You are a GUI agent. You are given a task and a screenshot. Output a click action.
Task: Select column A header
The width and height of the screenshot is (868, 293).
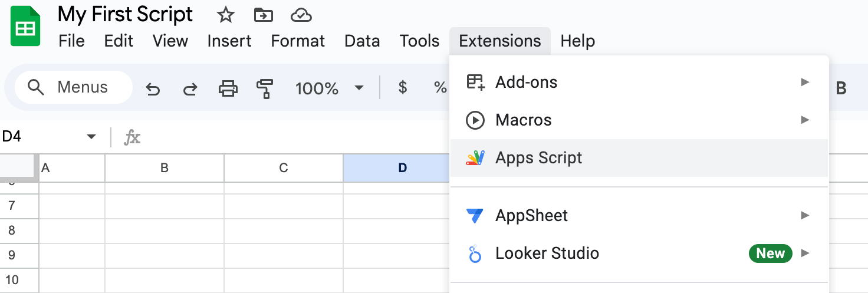click(x=72, y=168)
